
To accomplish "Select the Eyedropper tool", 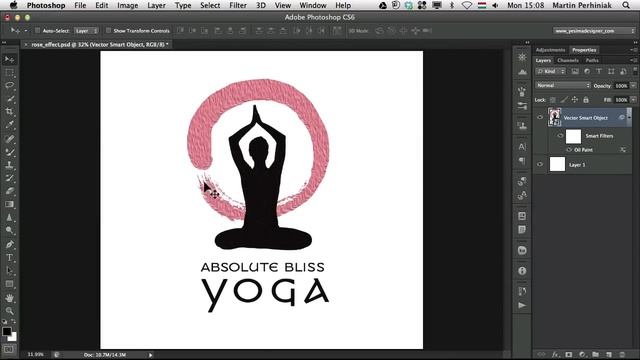I will tap(9, 125).
